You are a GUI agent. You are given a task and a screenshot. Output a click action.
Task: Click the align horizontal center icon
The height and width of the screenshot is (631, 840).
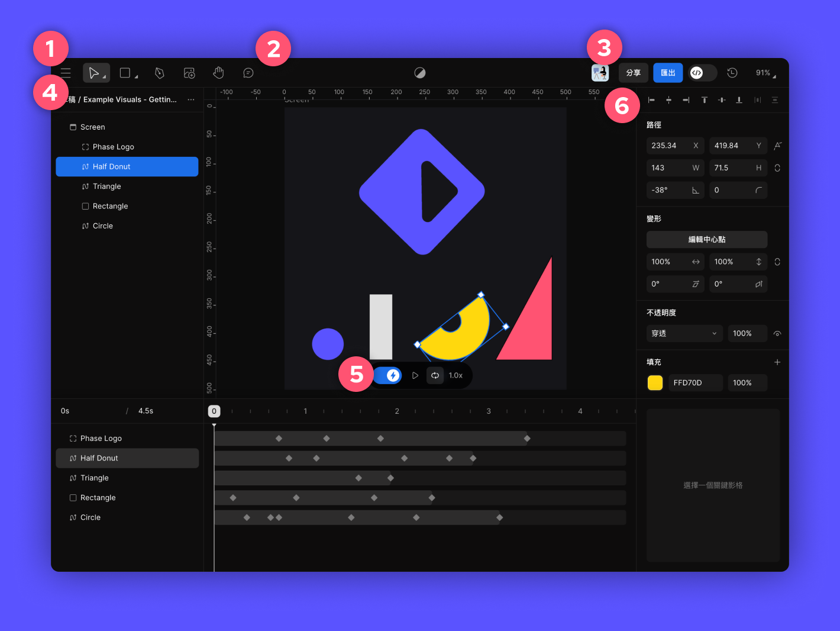(x=668, y=100)
